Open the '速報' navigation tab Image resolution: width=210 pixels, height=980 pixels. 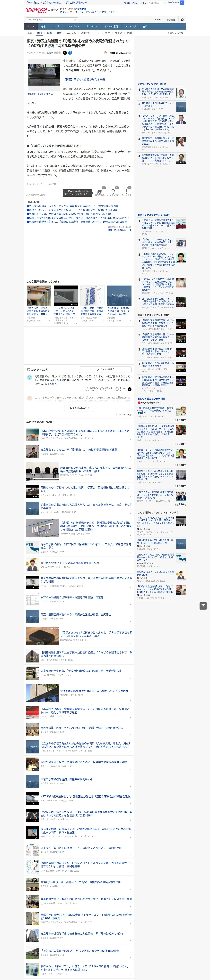click(x=43, y=27)
